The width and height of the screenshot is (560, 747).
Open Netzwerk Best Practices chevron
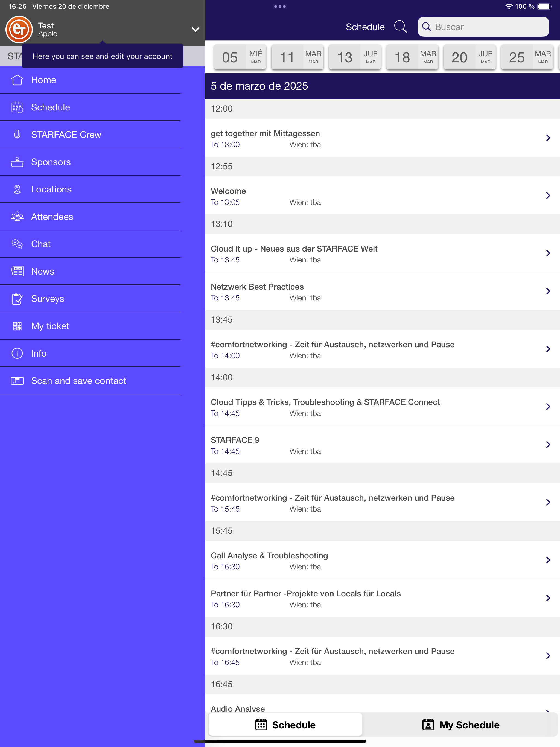(548, 291)
